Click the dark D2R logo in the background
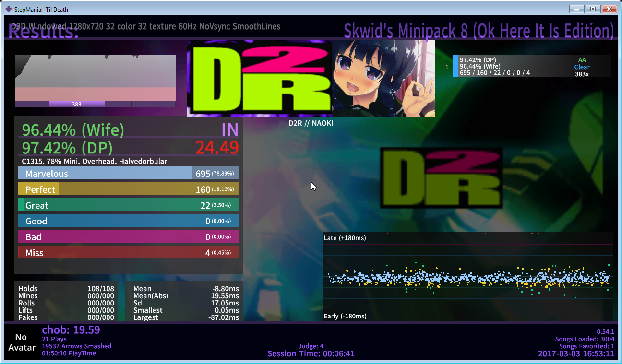Viewport: 622px width, 364px height. click(441, 178)
